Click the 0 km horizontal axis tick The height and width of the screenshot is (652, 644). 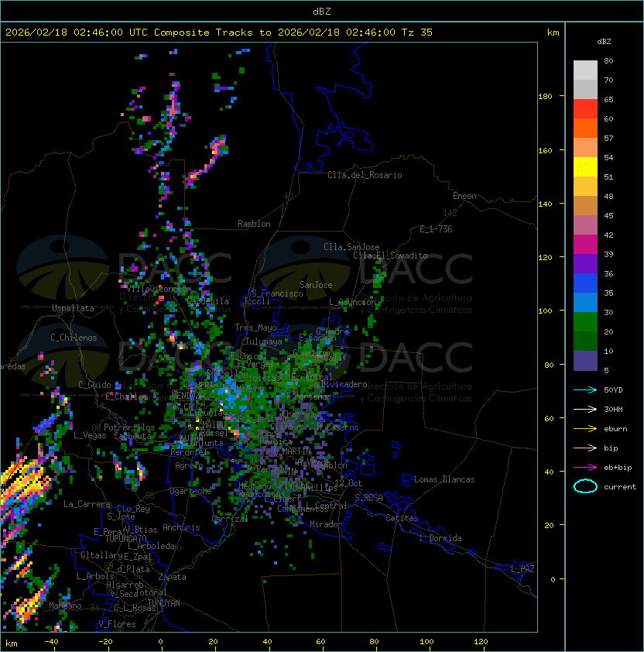click(x=160, y=642)
